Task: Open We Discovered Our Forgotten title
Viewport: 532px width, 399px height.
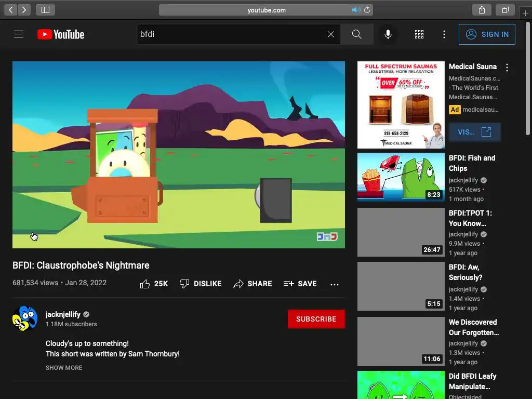Action: click(474, 327)
